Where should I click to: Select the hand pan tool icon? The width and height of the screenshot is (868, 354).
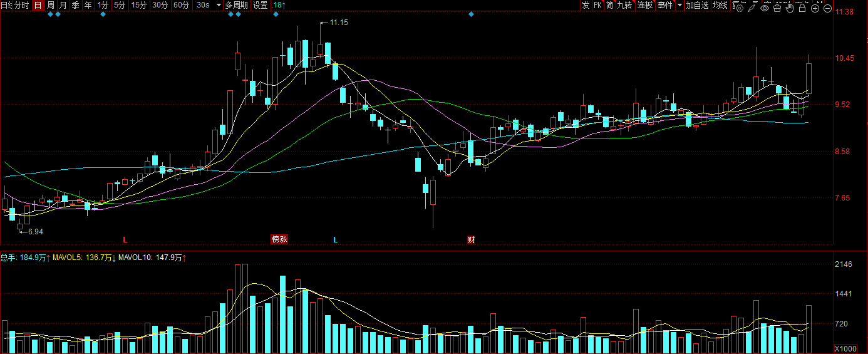click(790, 8)
